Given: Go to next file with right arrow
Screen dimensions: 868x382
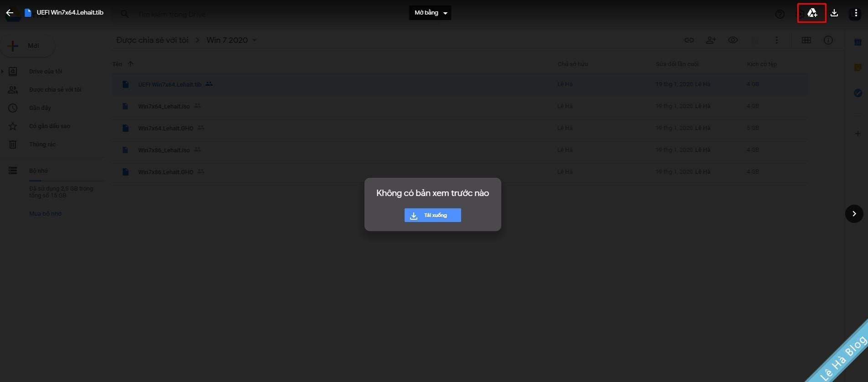Looking at the screenshot, I should click(854, 214).
